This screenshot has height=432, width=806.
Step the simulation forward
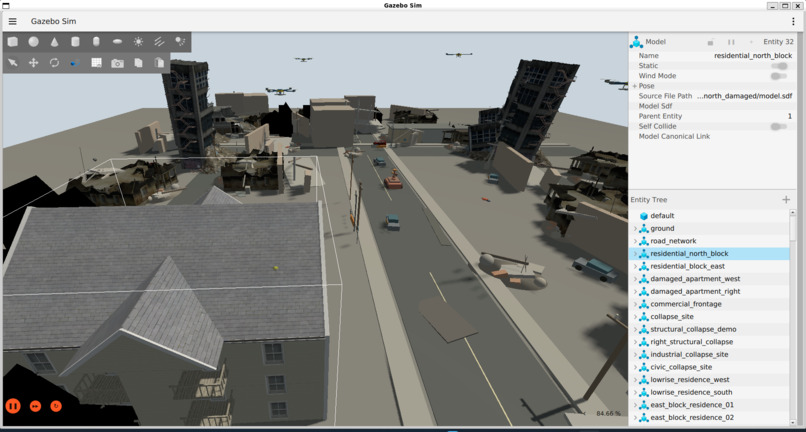[x=35, y=406]
